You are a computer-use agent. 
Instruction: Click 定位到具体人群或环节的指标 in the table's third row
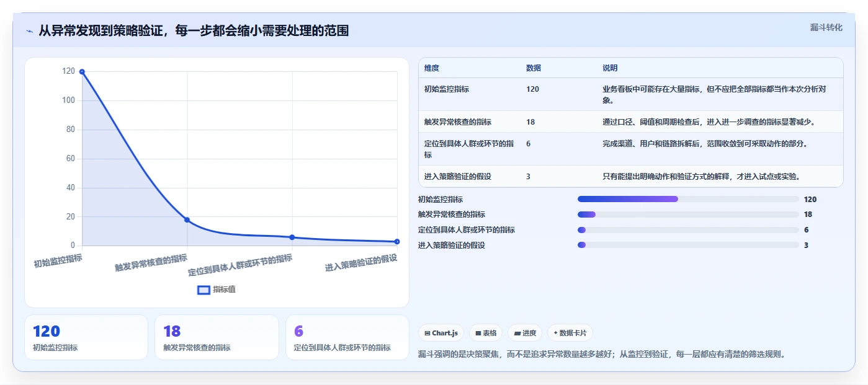pos(469,149)
